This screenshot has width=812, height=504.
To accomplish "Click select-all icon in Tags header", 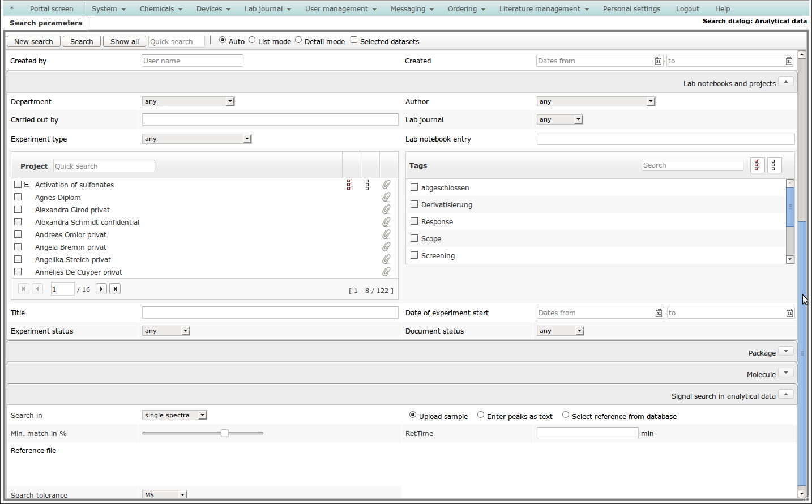I will point(757,165).
